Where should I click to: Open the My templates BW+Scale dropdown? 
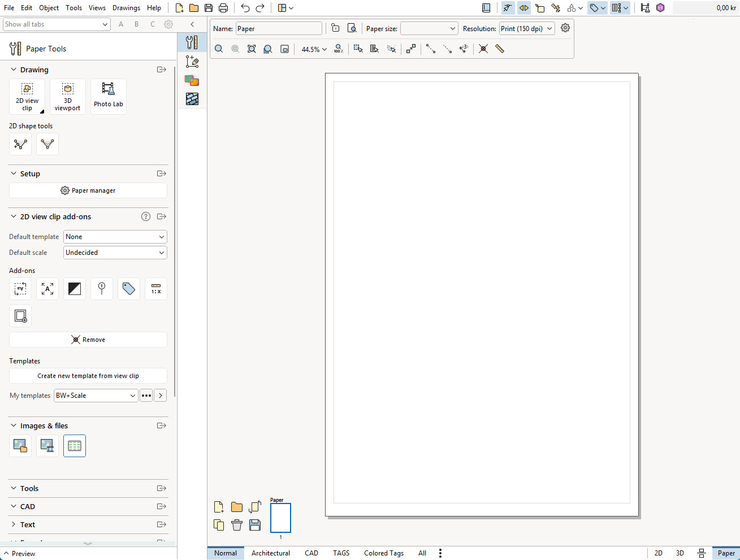[x=96, y=396]
